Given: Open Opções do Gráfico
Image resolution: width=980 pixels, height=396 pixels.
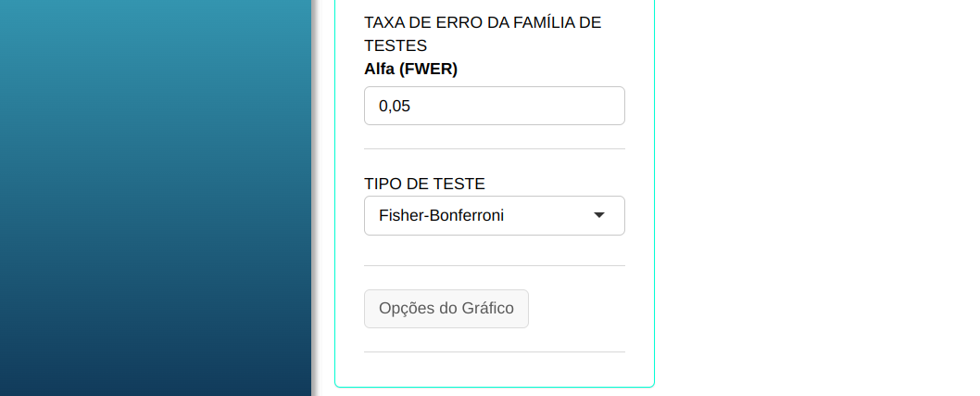Looking at the screenshot, I should 446,309.
